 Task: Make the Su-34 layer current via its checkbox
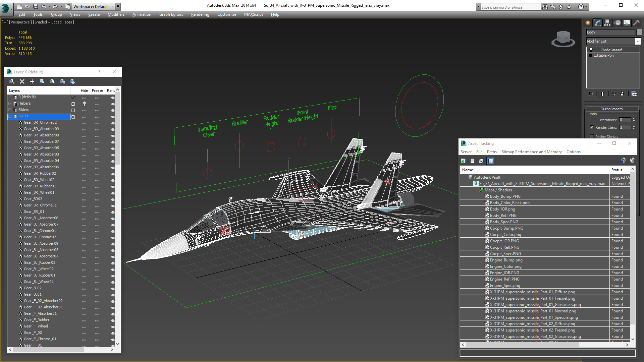tap(73, 117)
